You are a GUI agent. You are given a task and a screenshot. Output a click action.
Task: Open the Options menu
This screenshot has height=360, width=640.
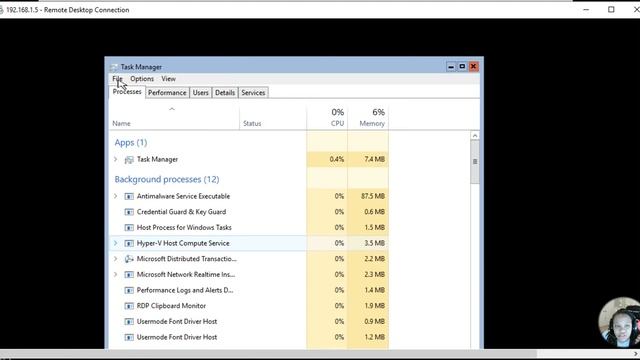point(142,79)
